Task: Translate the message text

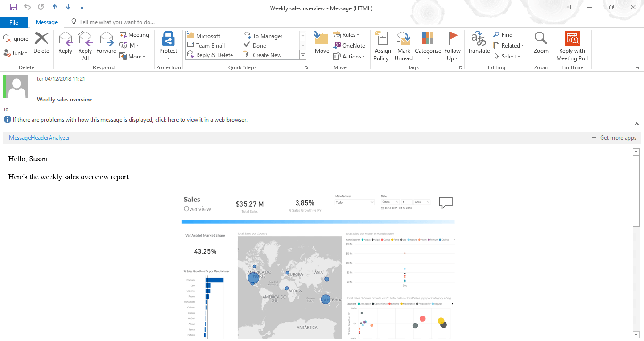Action: point(478,45)
